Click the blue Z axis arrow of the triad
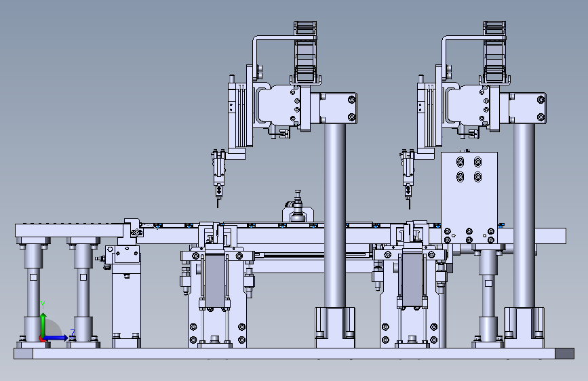588x381 pixels. [56, 338]
